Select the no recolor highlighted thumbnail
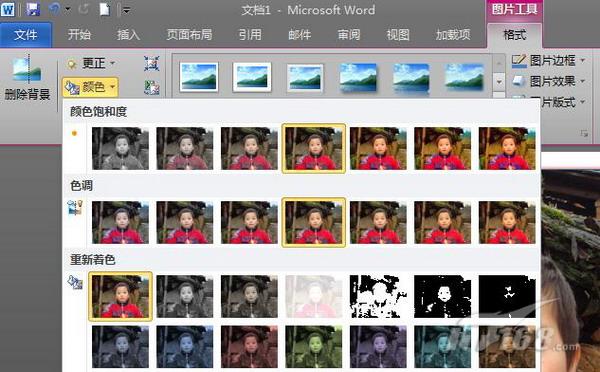Viewport: 600px width, 372px height. [x=120, y=296]
